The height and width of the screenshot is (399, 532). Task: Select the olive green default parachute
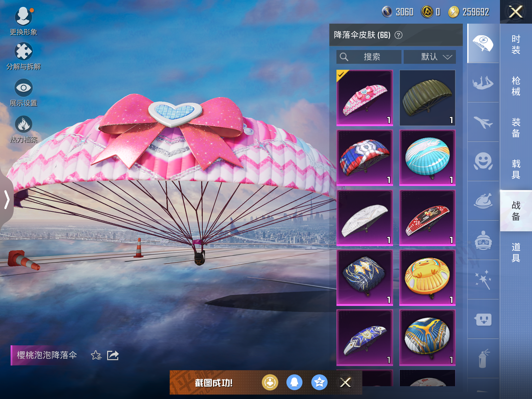pos(427,98)
